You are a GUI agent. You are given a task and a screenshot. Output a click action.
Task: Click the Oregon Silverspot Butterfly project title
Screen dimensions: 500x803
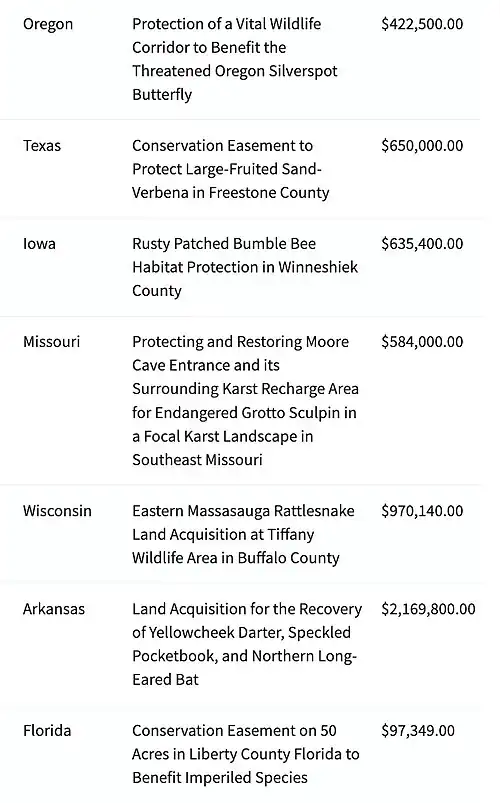[x=235, y=59]
